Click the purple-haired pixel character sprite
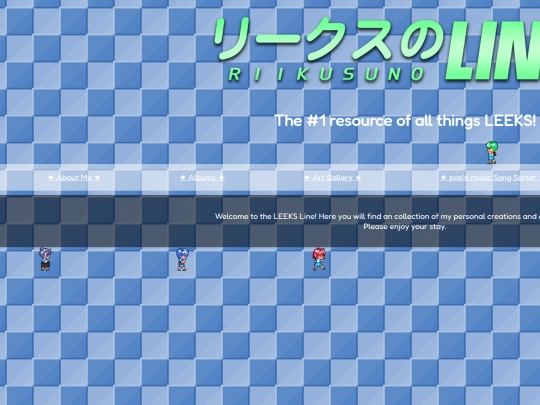The width and height of the screenshot is (540, 405). pos(45,259)
